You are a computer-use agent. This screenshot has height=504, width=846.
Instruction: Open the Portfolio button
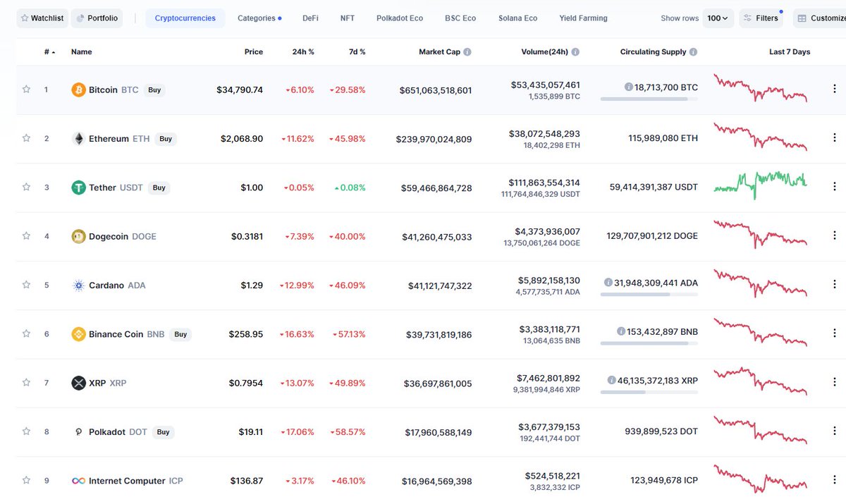click(97, 18)
